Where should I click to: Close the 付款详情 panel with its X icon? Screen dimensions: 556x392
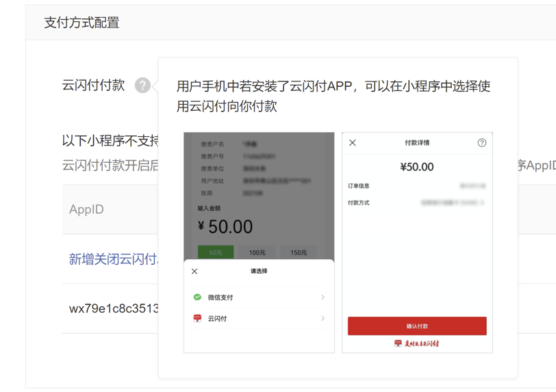pos(353,143)
